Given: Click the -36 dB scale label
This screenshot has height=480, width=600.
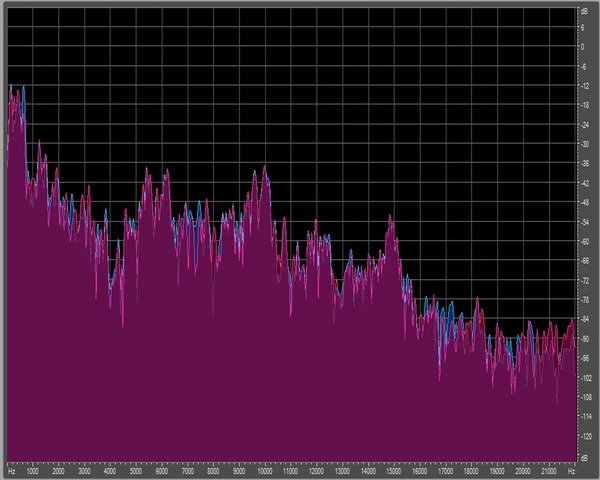Looking at the screenshot, I should [x=584, y=164].
